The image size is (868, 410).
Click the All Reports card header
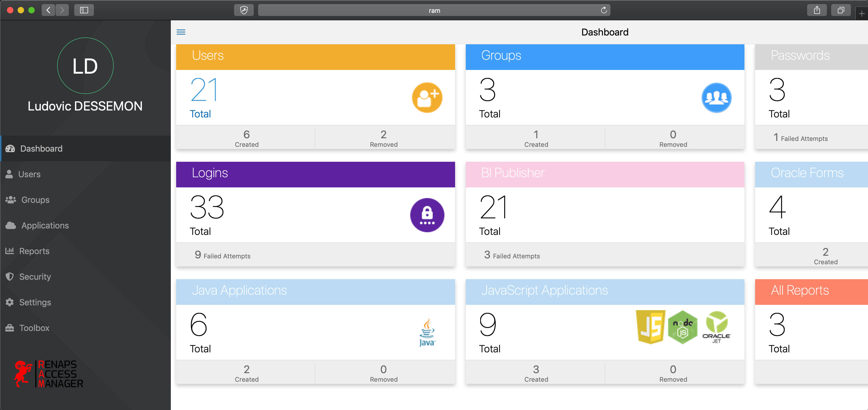pyautogui.click(x=811, y=292)
